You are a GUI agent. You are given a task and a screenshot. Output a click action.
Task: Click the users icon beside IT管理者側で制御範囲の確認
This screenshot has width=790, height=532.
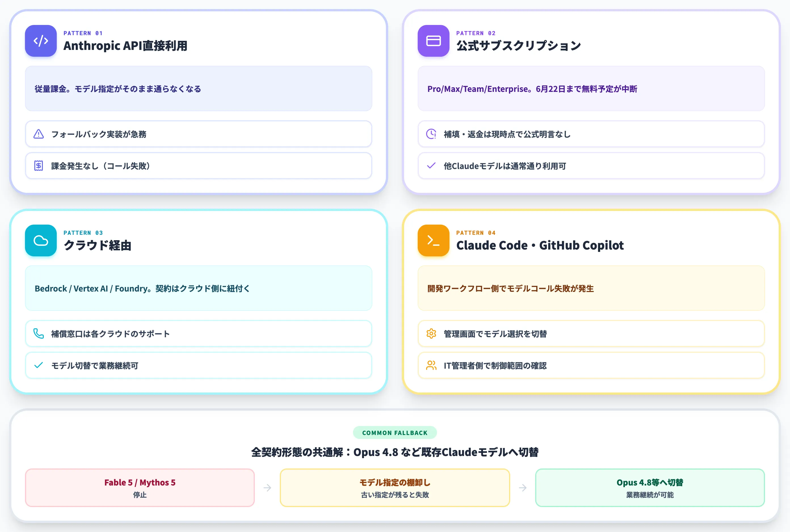(x=431, y=366)
